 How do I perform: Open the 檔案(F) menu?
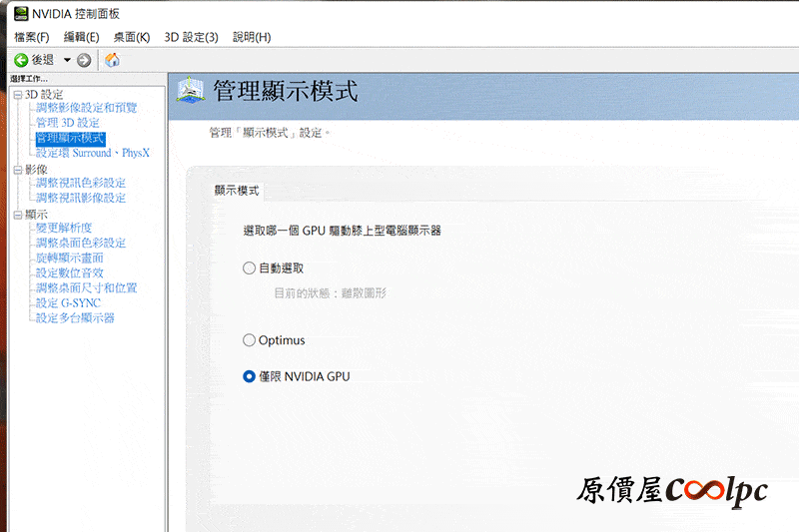click(32, 37)
